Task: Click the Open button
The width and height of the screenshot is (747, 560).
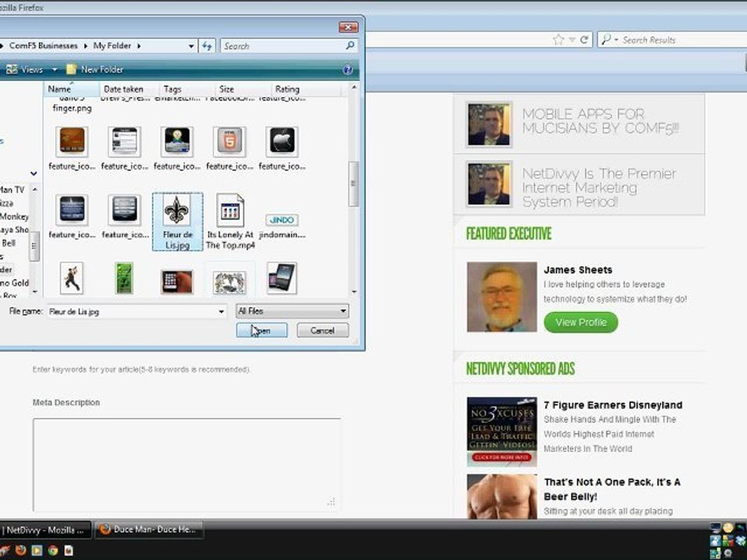Action: (261, 331)
